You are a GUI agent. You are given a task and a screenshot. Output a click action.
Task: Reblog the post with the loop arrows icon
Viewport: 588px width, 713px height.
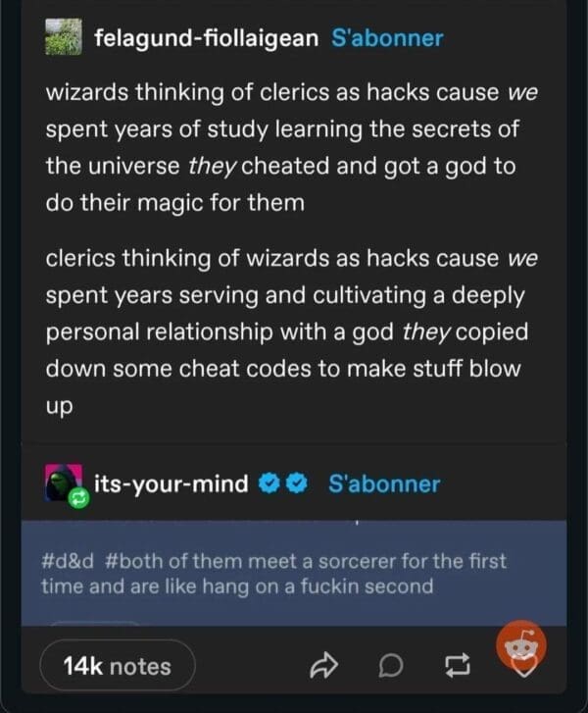(x=457, y=666)
